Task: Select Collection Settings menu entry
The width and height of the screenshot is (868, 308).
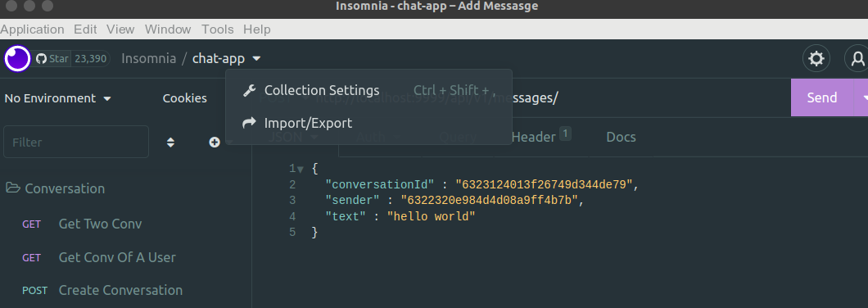Action: pos(368,90)
